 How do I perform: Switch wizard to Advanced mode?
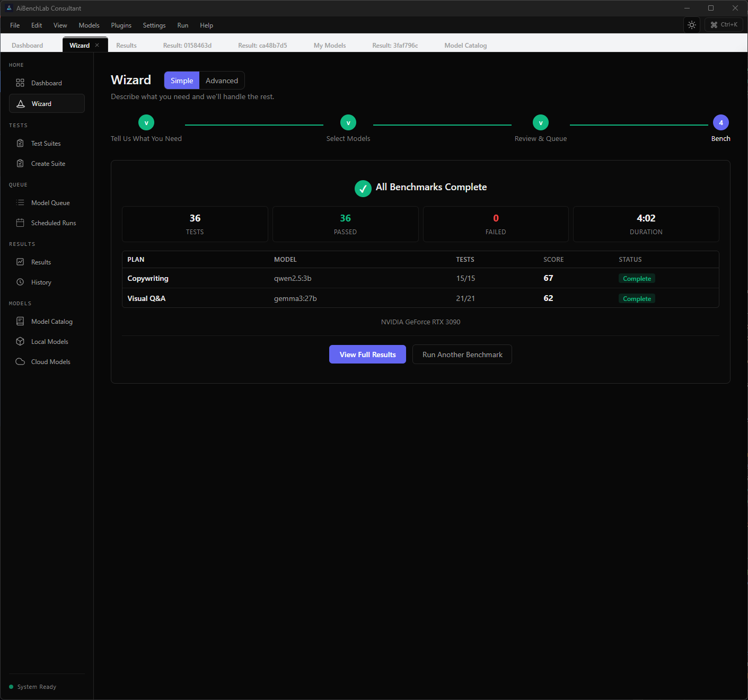pos(222,81)
